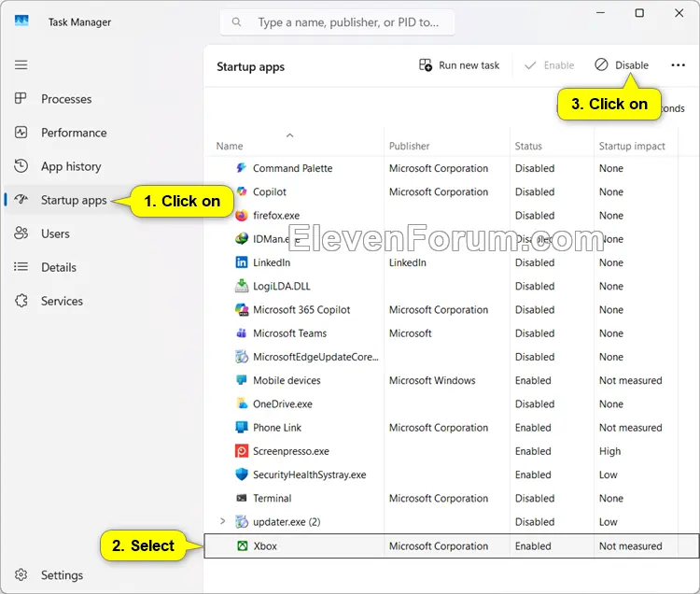
Task: Open Task Manager Settings
Action: tap(62, 575)
